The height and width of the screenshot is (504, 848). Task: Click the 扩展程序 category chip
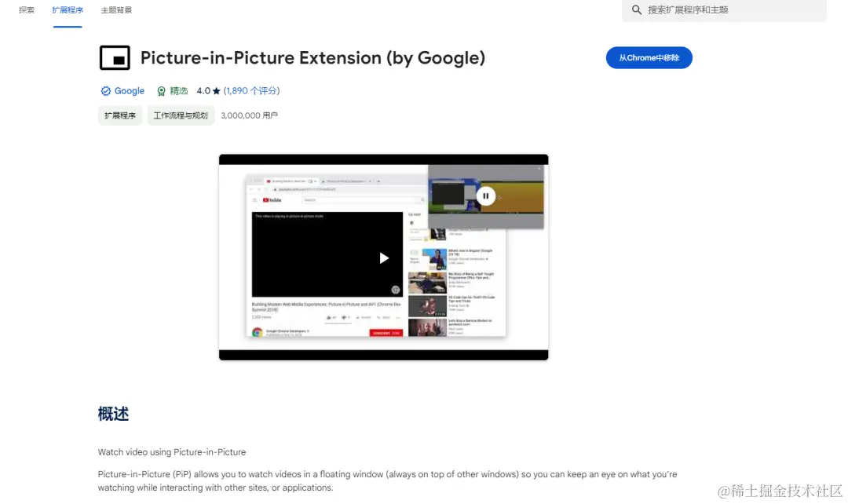[120, 115]
